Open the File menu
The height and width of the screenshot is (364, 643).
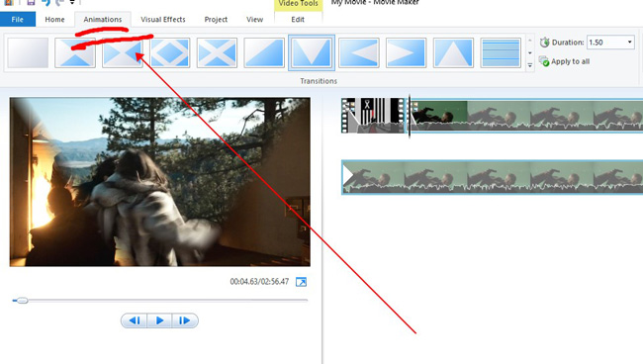(17, 19)
